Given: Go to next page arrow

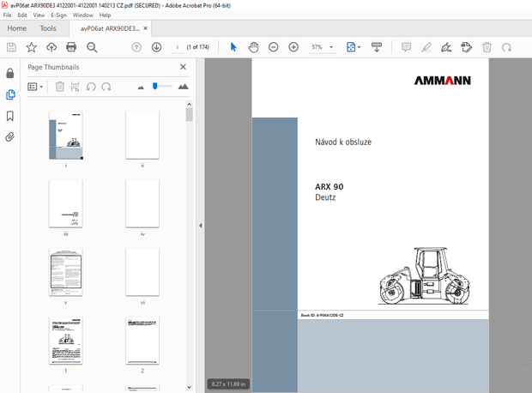Looking at the screenshot, I should tap(156, 47).
